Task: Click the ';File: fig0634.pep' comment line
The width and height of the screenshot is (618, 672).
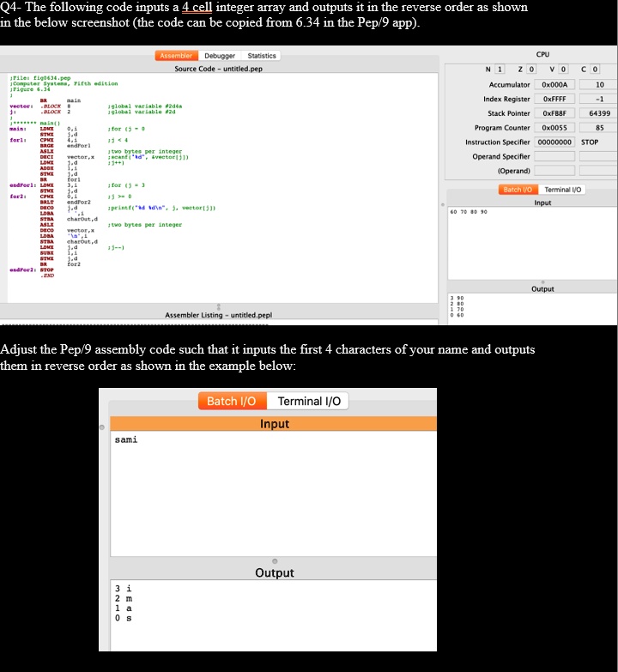Action: 40,78
